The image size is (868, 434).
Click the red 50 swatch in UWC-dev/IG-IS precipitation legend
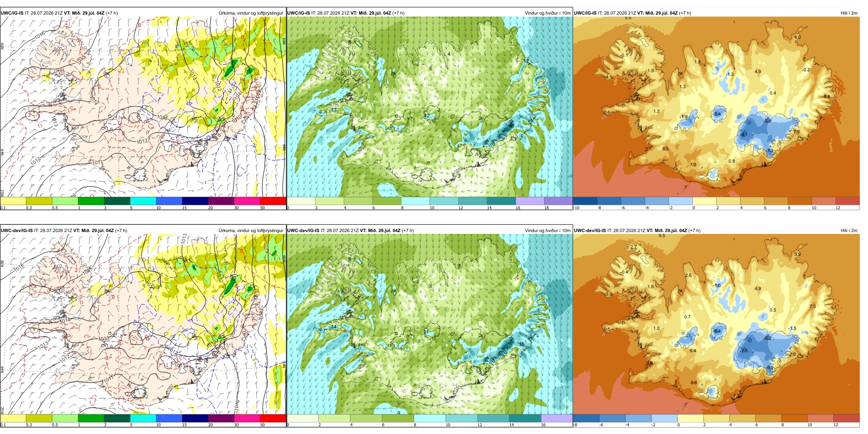(273, 418)
